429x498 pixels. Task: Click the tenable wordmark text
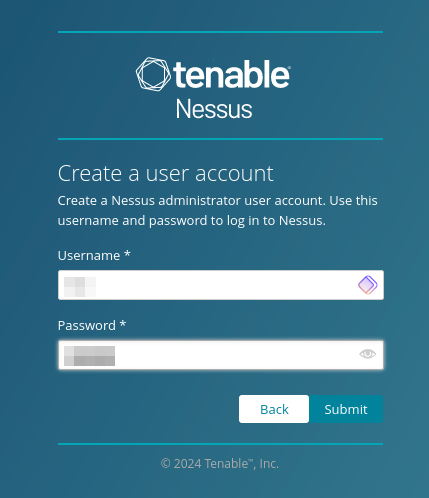click(x=232, y=74)
